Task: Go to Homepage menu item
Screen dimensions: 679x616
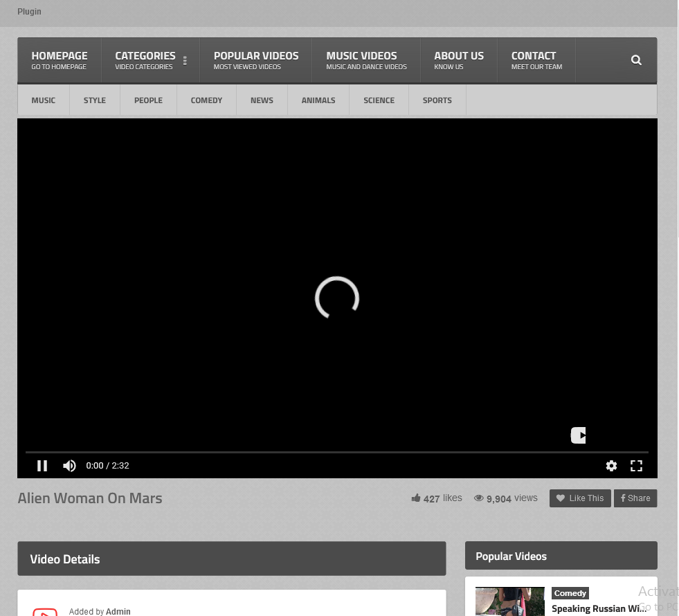Action: [60, 60]
